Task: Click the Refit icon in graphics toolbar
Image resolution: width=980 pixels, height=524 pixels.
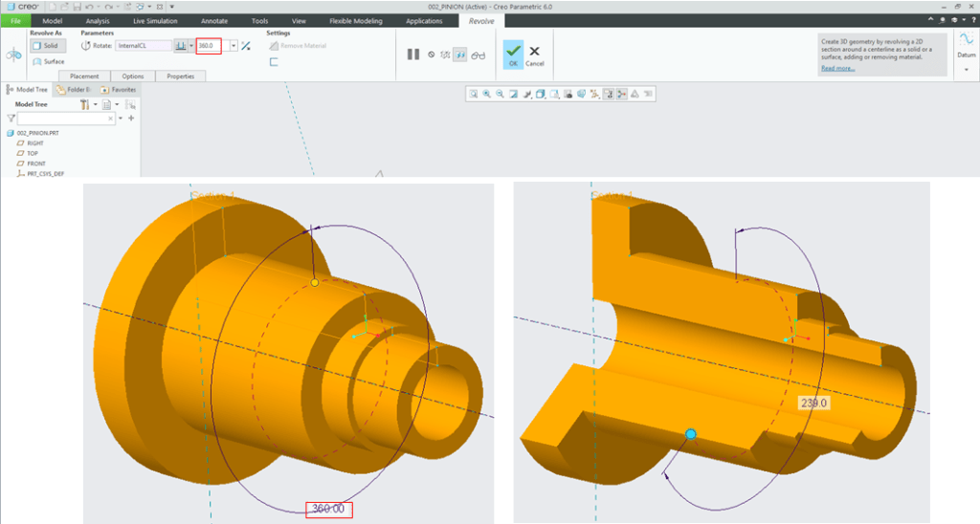Action: 473,94
